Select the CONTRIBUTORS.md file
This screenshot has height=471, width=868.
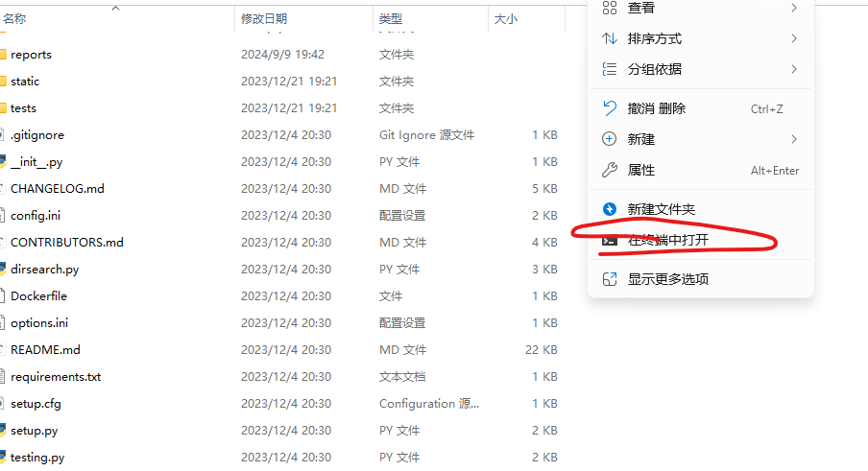pyautogui.click(x=67, y=242)
